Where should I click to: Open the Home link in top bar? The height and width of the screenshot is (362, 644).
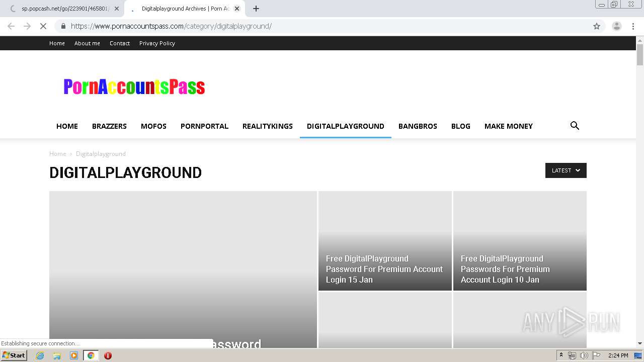[57, 43]
